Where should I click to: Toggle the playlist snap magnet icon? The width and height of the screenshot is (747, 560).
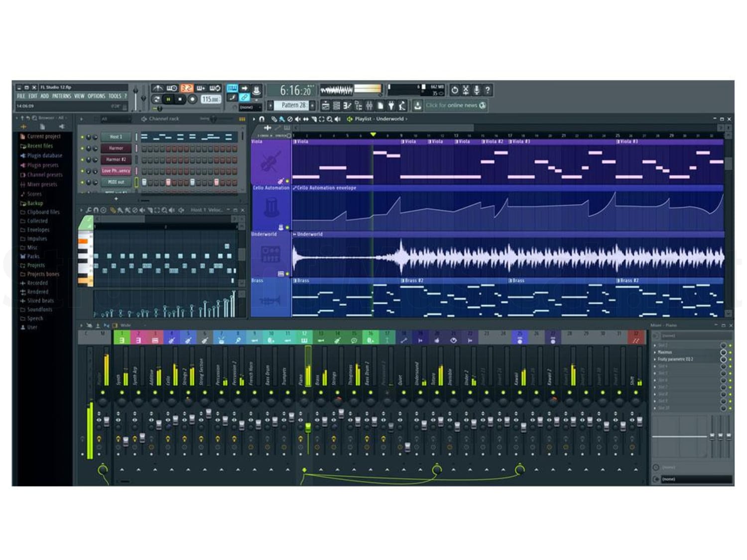point(261,119)
